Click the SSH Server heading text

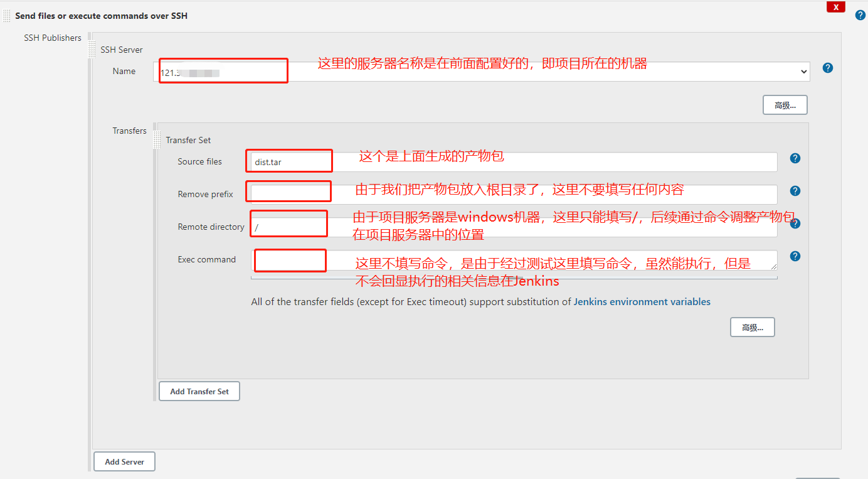tap(122, 50)
